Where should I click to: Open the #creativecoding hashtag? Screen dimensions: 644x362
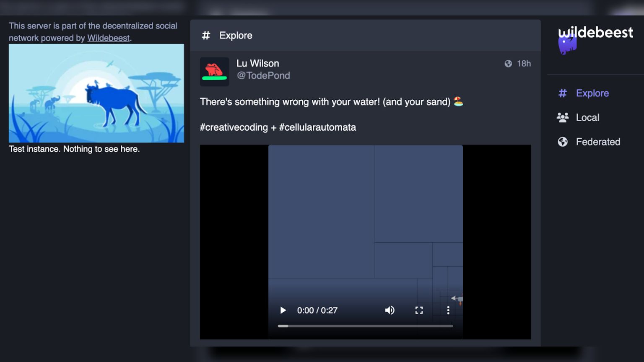[x=234, y=127]
